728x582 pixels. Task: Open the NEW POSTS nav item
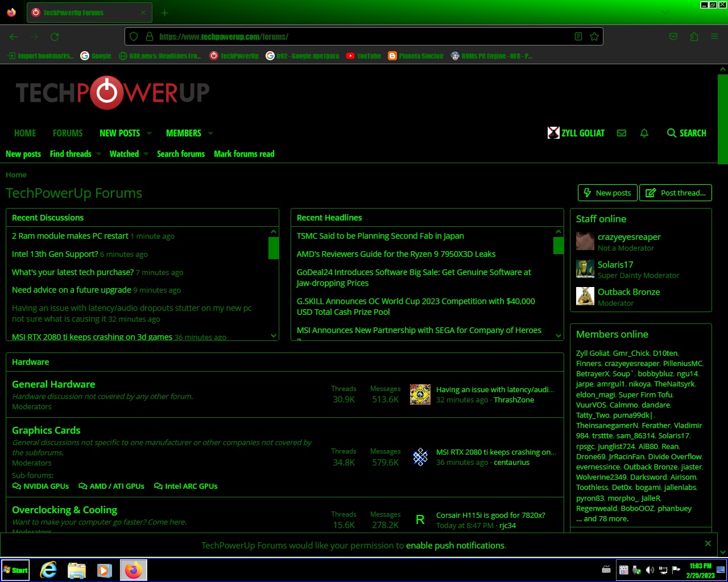pos(119,133)
